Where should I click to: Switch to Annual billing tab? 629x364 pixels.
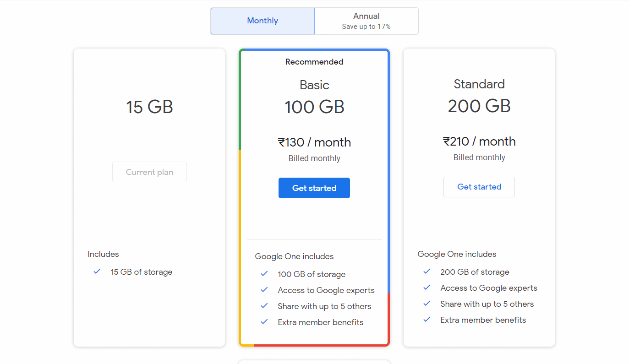[366, 21]
